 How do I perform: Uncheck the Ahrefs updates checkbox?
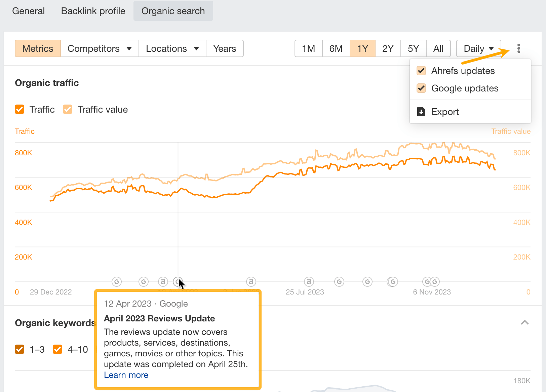pyautogui.click(x=421, y=71)
